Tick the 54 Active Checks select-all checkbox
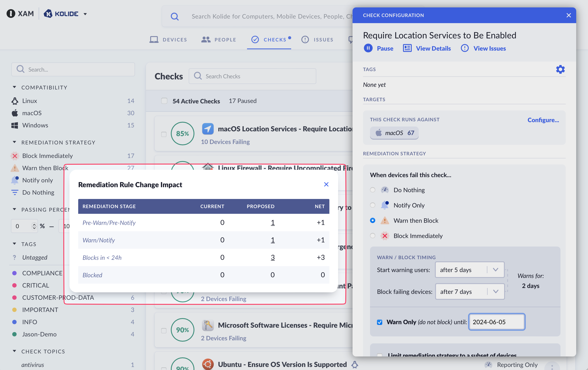 click(164, 101)
